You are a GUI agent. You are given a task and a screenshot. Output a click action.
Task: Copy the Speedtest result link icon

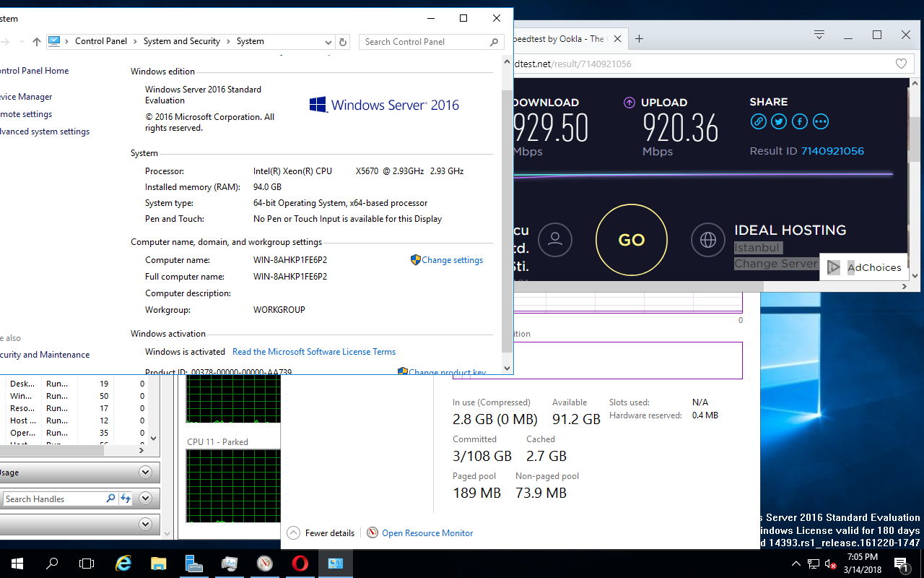click(x=758, y=121)
